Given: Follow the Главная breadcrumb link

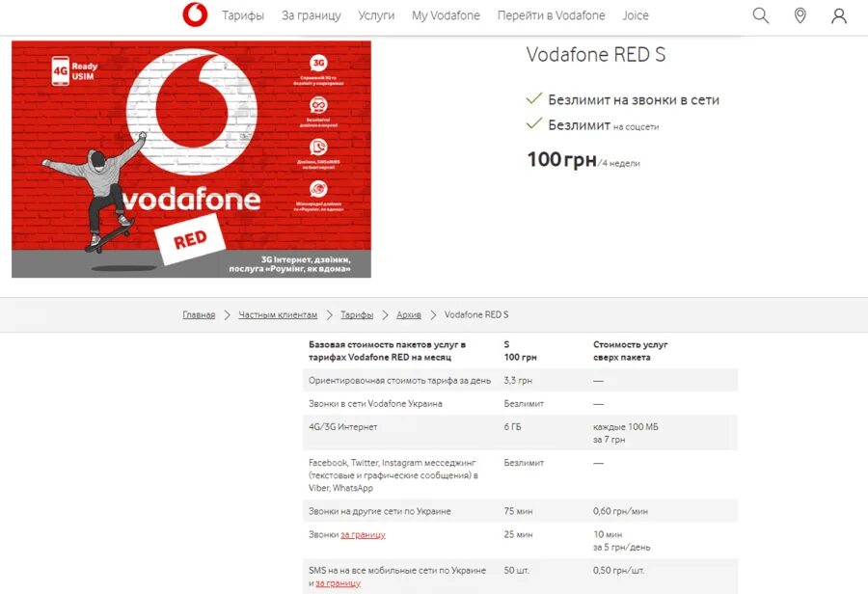Looking at the screenshot, I should 199,314.
